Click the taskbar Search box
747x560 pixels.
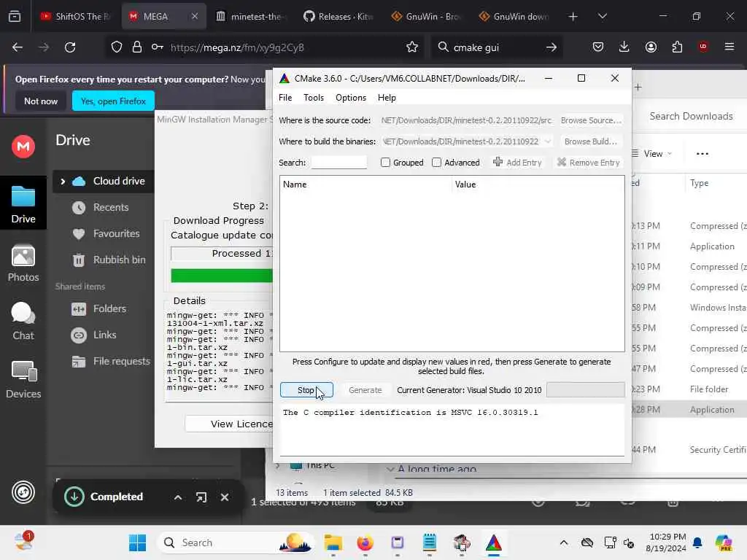coord(236,542)
